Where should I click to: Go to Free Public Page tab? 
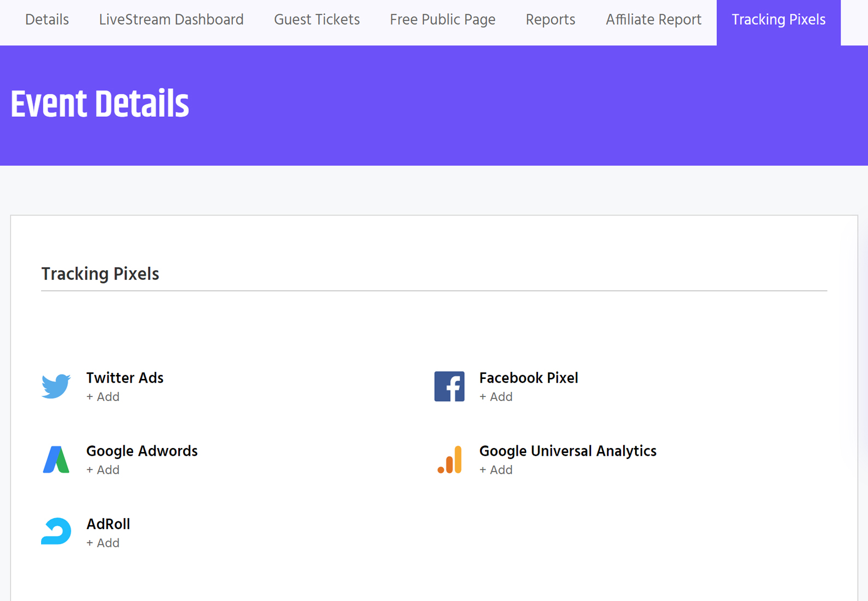443,20
